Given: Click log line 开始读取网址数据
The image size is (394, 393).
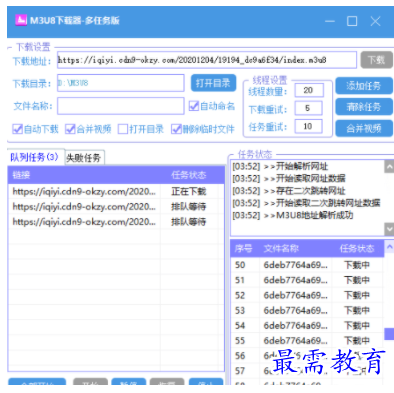Looking at the screenshot, I should [x=289, y=179].
